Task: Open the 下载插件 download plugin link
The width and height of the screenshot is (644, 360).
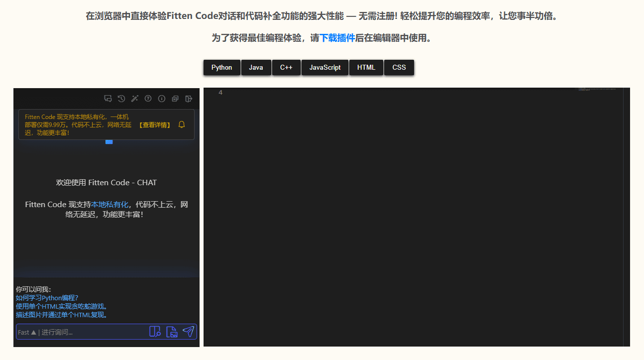Action: pos(337,38)
